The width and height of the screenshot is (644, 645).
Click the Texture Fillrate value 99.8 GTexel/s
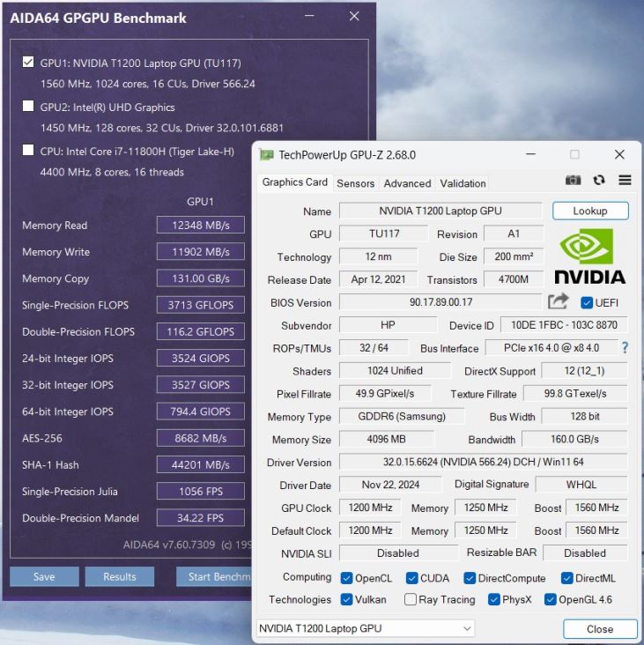pyautogui.click(x=575, y=393)
